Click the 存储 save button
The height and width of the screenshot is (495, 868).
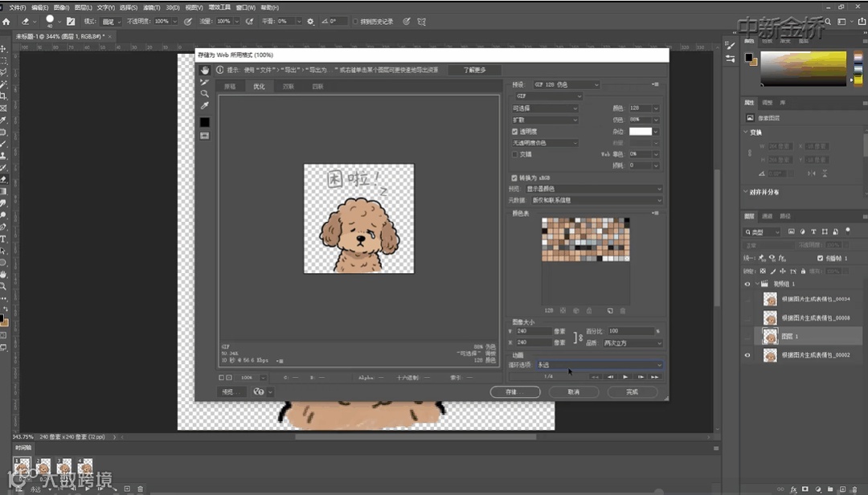[x=515, y=391]
